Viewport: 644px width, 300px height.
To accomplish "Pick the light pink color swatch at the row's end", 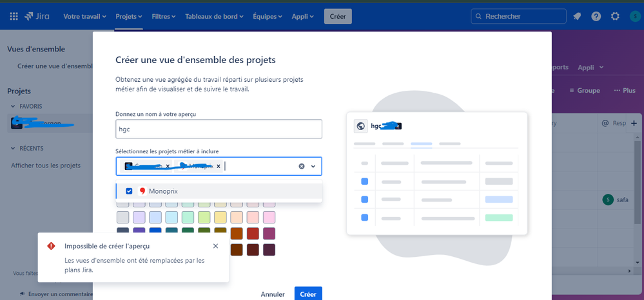I will click(269, 218).
